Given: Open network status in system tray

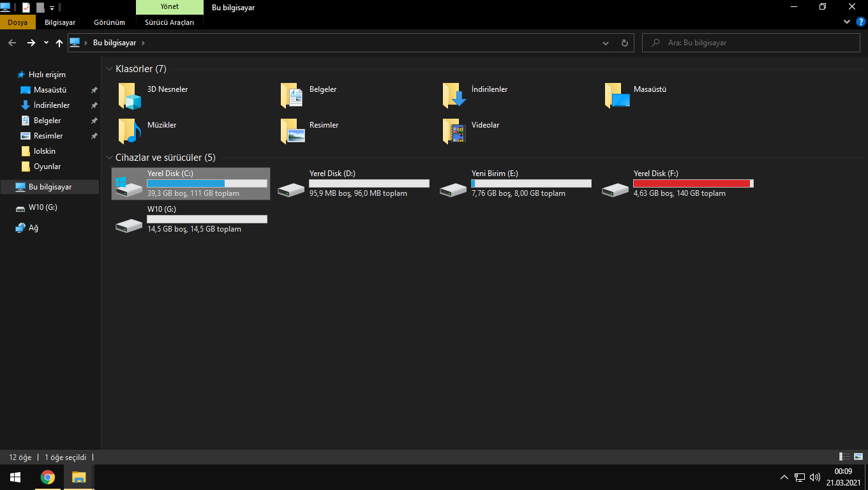Looking at the screenshot, I should click(x=800, y=477).
